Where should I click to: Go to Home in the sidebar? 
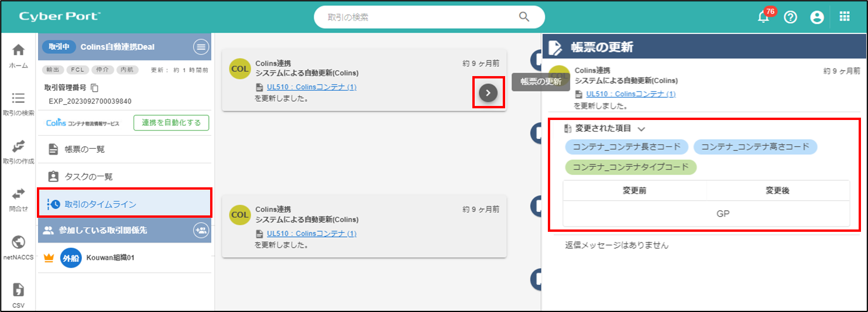[19, 56]
